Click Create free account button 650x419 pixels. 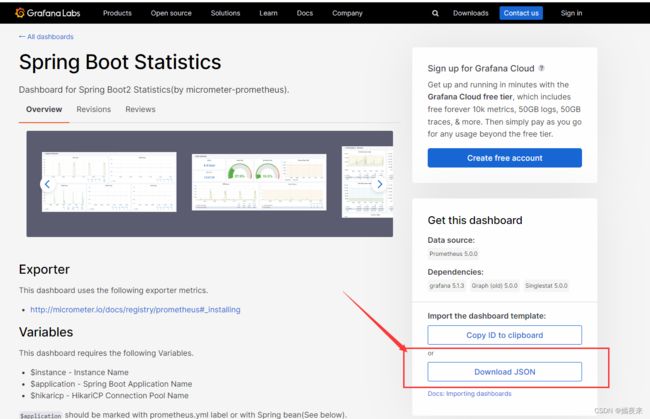(504, 158)
